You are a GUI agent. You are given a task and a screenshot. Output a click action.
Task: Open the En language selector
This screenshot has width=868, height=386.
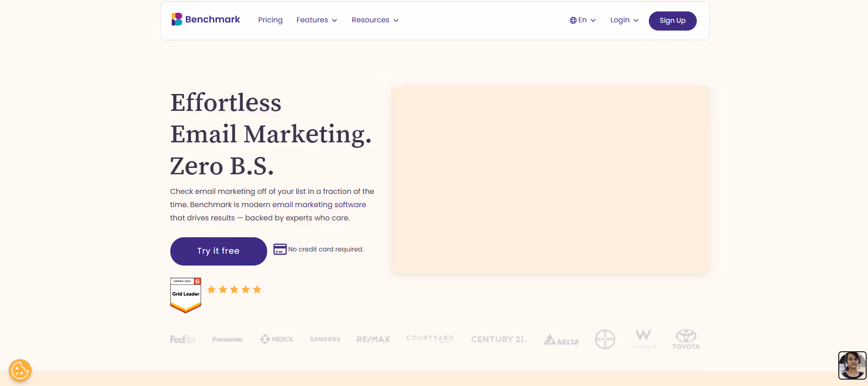click(x=583, y=20)
